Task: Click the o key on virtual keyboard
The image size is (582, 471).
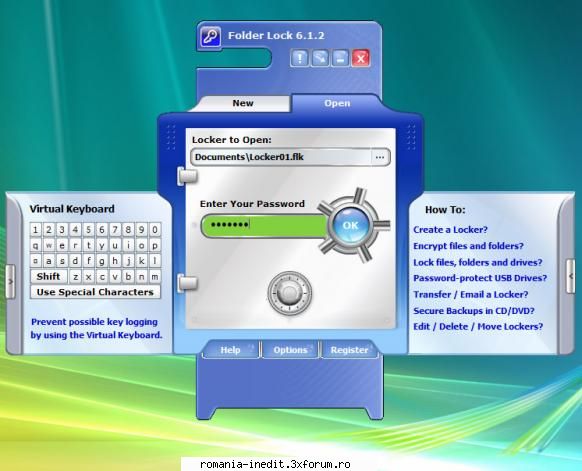Action: [x=142, y=245]
